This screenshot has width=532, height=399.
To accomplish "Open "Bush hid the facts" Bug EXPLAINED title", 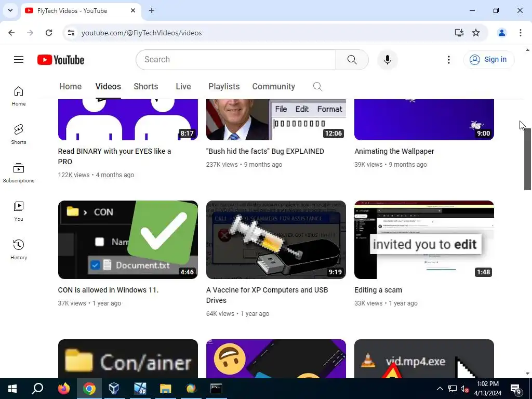I will pyautogui.click(x=265, y=151).
